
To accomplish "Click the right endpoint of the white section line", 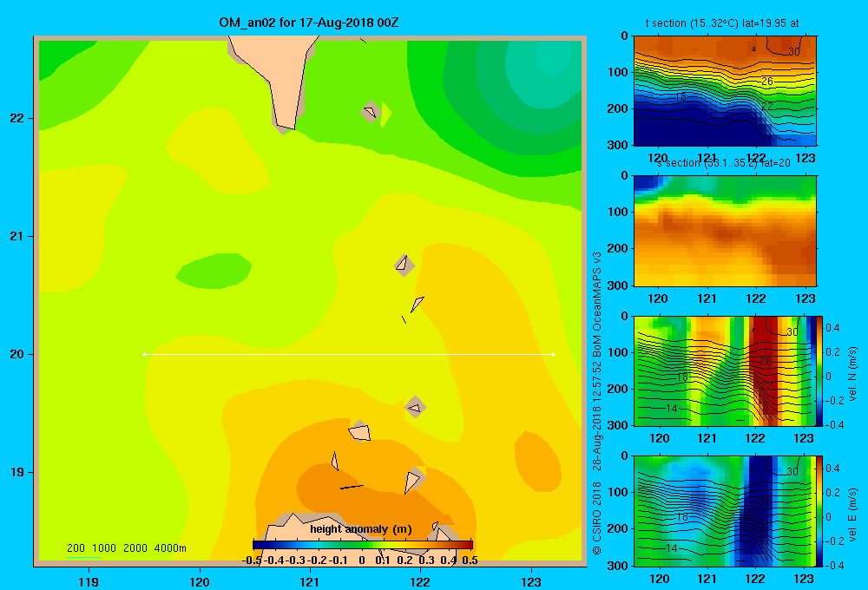I will click(x=554, y=354).
